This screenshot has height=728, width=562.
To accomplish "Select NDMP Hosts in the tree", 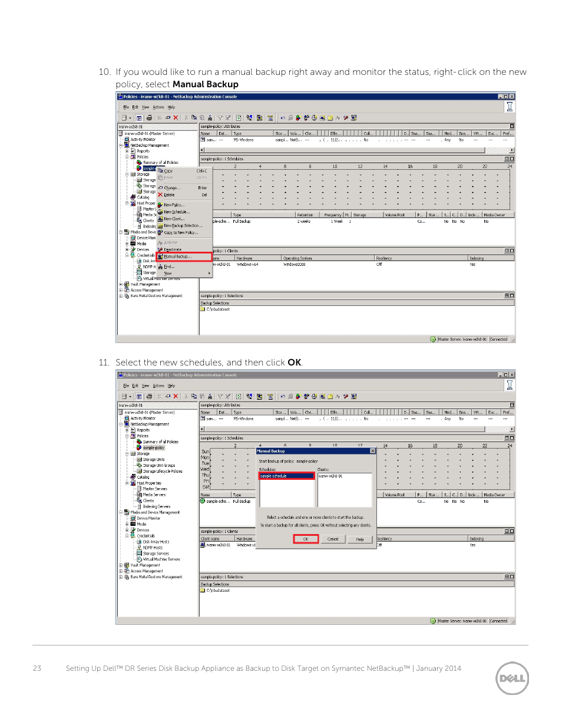I will point(153,548).
